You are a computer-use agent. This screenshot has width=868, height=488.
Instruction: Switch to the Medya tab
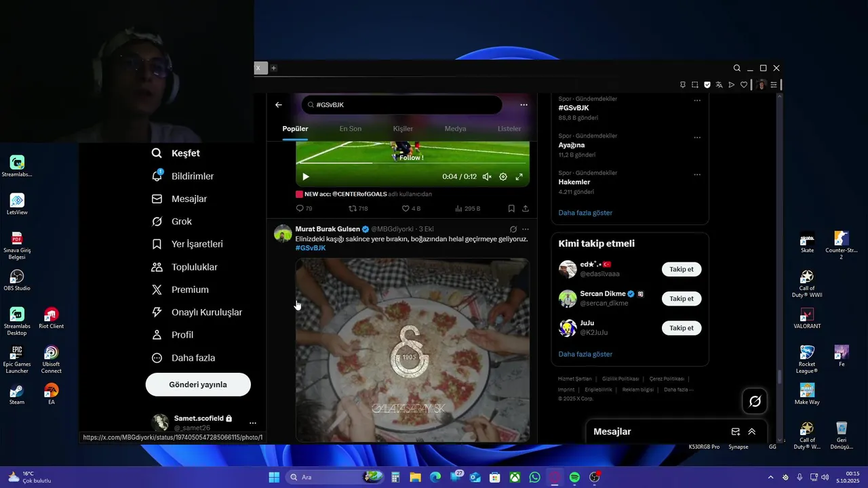tap(455, 129)
